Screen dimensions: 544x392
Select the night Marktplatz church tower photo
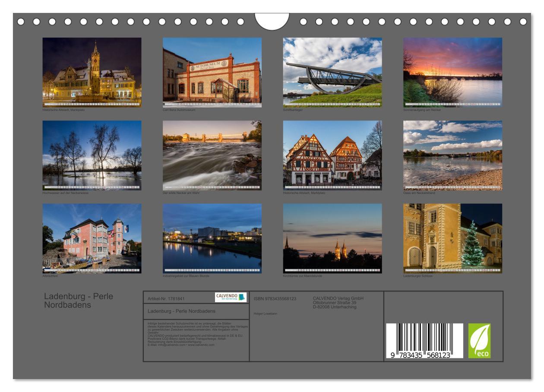coord(92,72)
